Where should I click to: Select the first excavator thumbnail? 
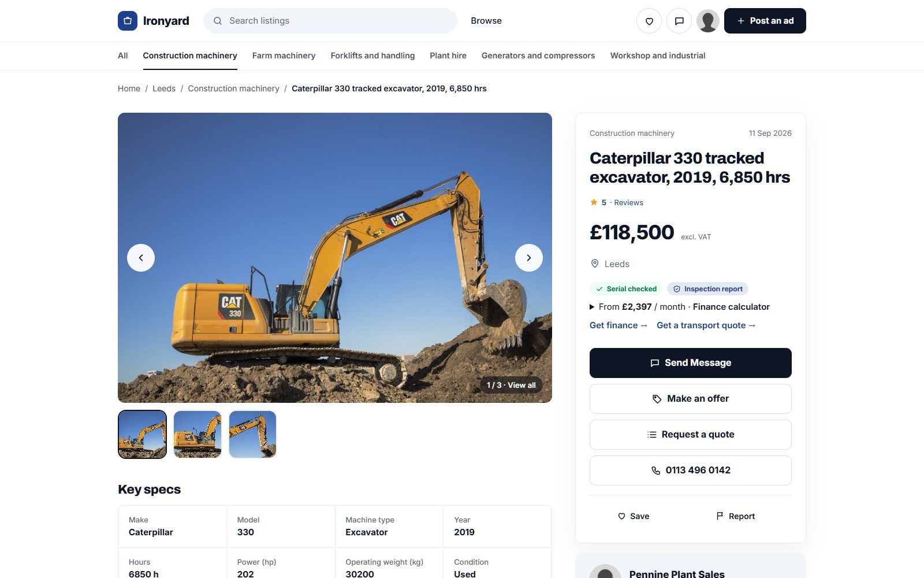pos(142,434)
